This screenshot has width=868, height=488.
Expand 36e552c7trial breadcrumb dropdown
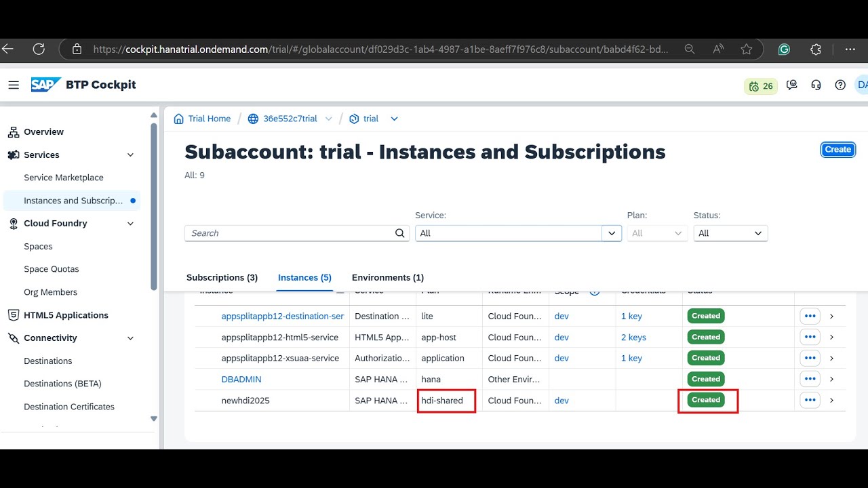tap(329, 119)
